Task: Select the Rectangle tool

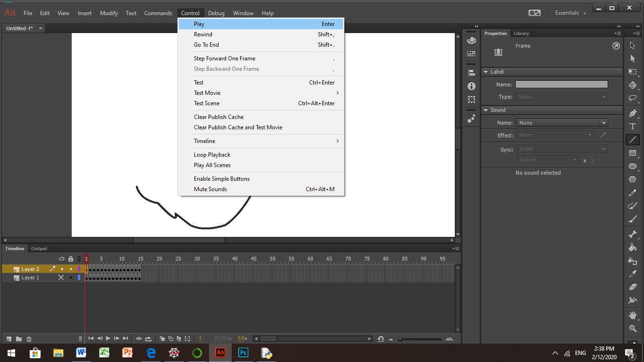Action: [x=633, y=153]
